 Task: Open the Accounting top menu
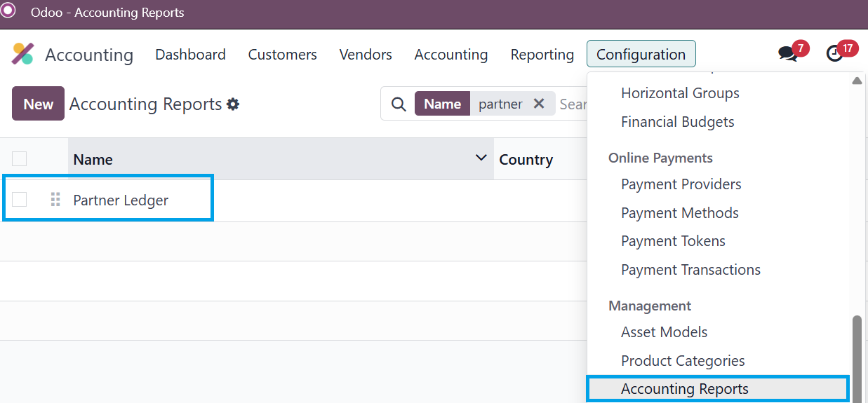click(450, 55)
